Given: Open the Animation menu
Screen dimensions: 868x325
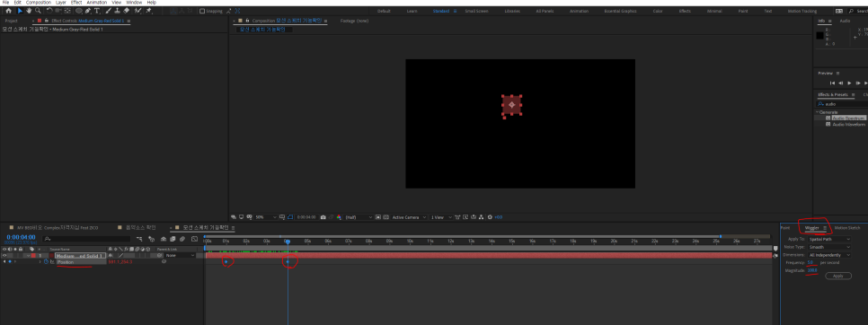Looking at the screenshot, I should pyautogui.click(x=96, y=2).
